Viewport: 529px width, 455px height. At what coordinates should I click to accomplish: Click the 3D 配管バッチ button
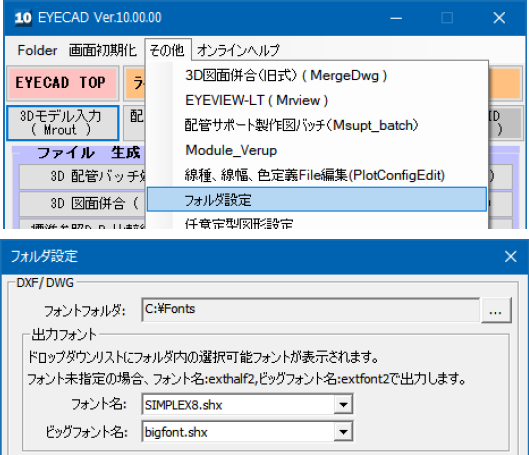[x=83, y=177]
